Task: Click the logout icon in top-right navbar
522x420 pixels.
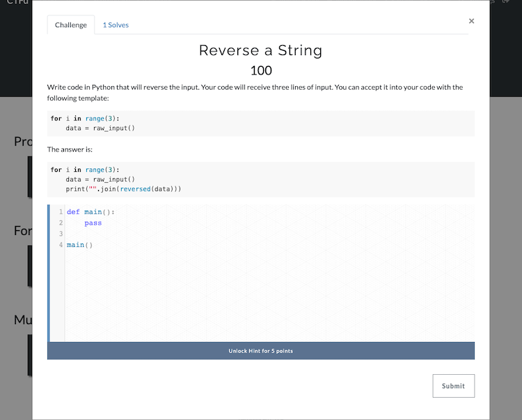Action: (x=507, y=3)
